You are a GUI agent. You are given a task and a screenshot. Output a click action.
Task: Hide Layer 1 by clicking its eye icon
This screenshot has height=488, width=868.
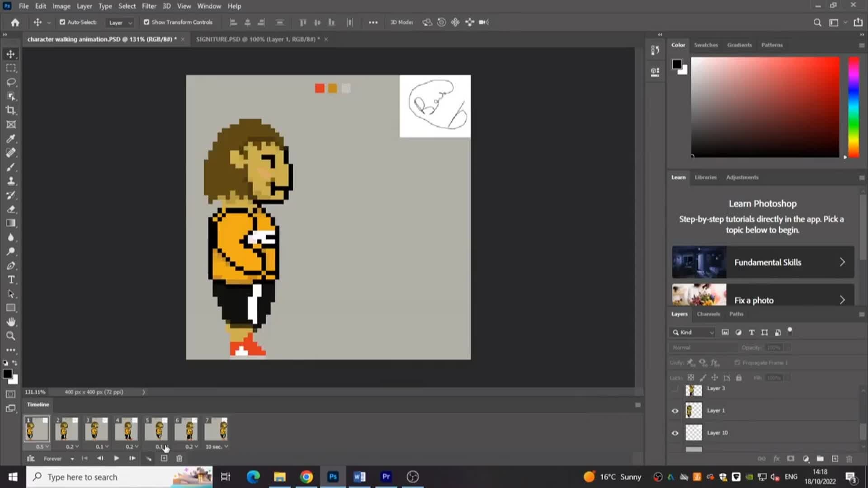(x=675, y=410)
